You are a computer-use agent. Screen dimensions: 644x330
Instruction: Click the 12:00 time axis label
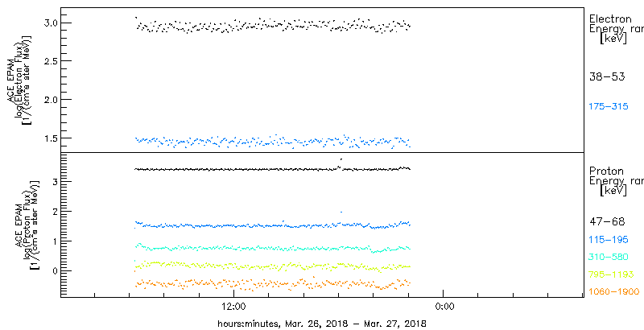click(233, 307)
